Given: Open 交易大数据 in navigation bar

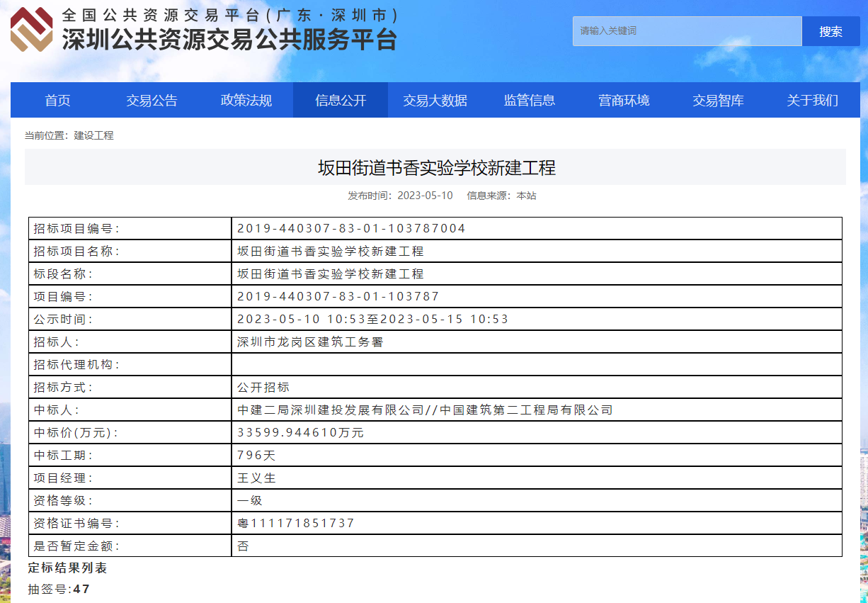Looking at the screenshot, I should tap(435, 100).
